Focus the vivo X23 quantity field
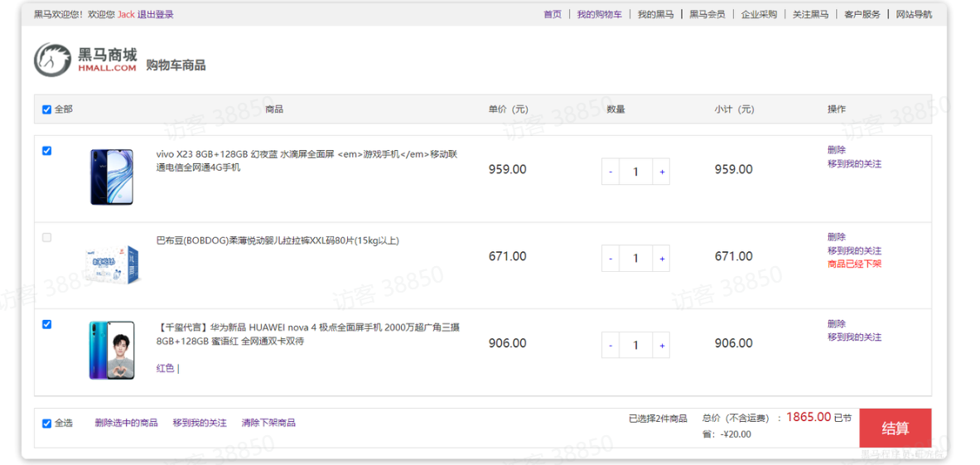 [x=635, y=172]
